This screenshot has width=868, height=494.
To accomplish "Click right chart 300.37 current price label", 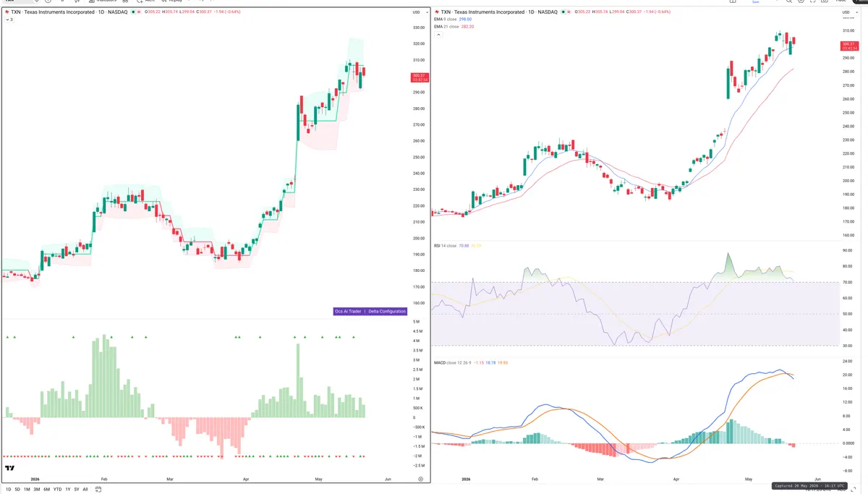I will click(849, 47).
